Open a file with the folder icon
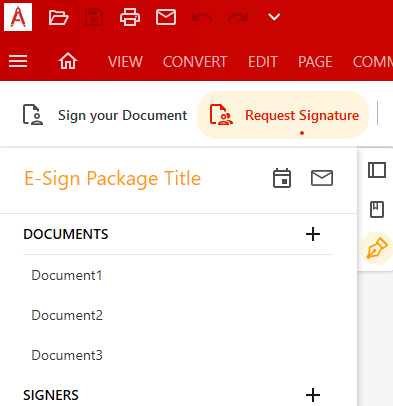The width and height of the screenshot is (393, 406). coord(58,17)
